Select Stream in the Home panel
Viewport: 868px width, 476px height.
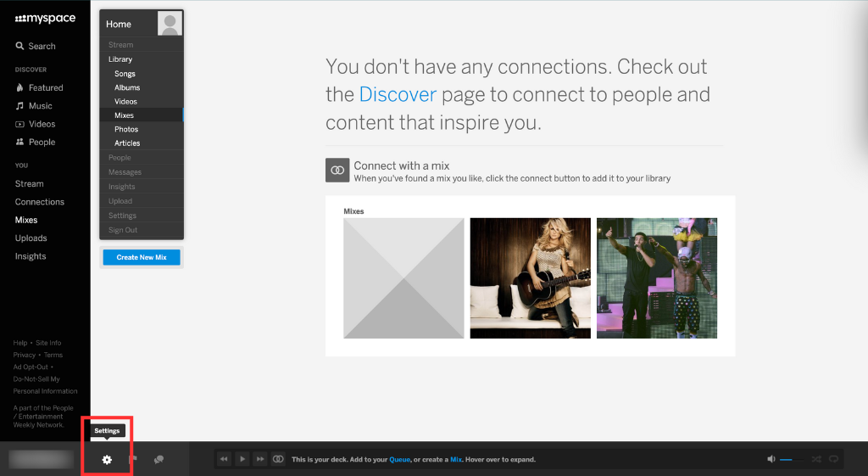[x=142, y=44]
